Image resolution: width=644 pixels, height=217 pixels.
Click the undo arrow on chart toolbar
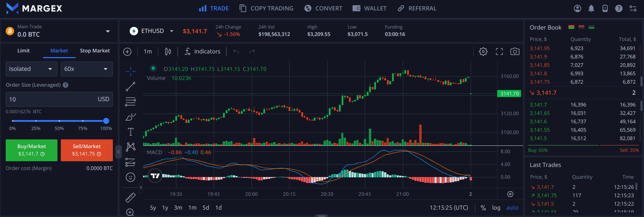(236, 51)
